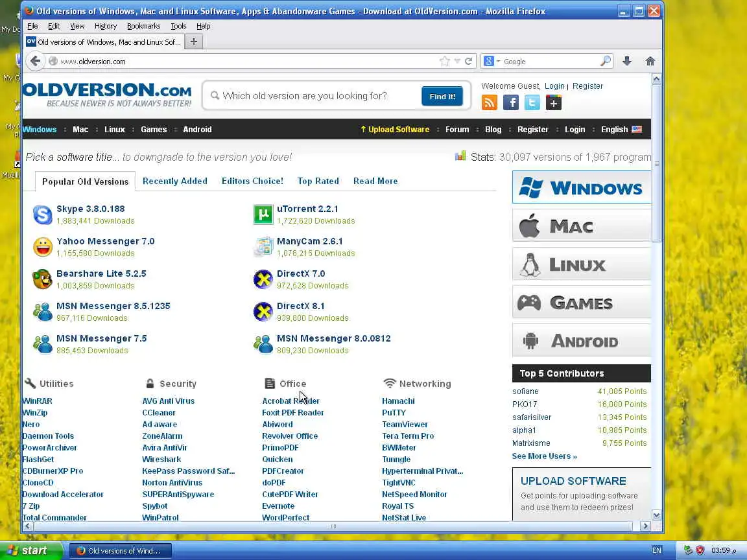Click the Mac platform banner button
This screenshot has height=560, width=747.
(x=581, y=226)
